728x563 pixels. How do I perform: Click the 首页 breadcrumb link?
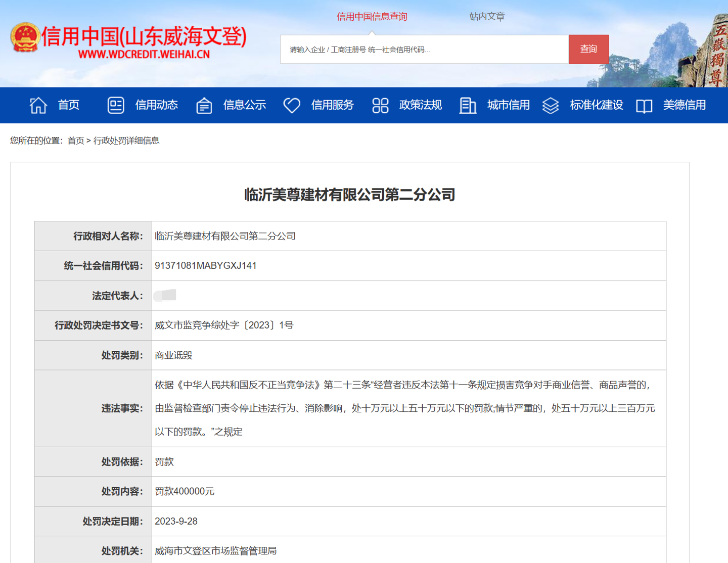(76, 140)
